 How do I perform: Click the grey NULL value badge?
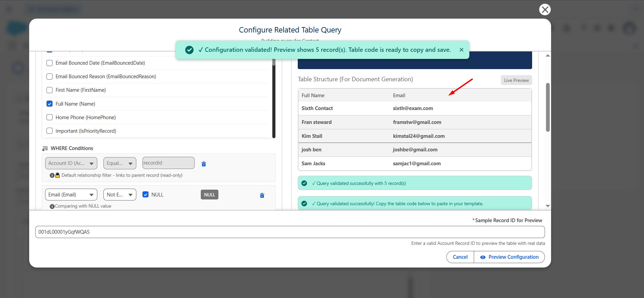(210, 195)
